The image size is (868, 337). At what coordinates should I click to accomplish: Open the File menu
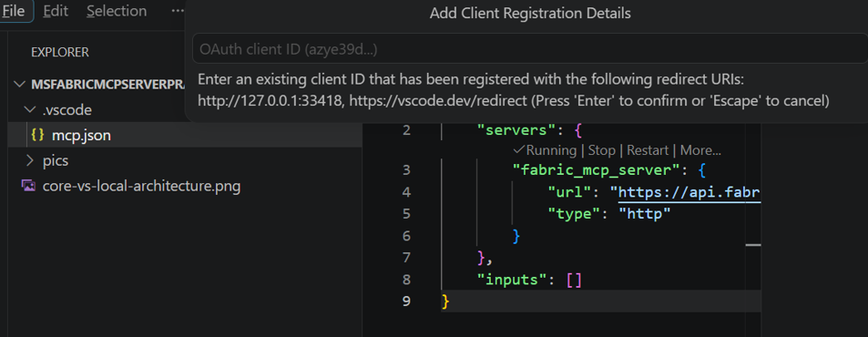(x=15, y=11)
